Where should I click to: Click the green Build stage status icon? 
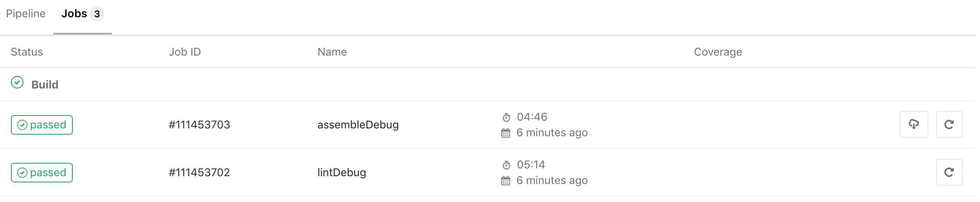[x=17, y=83]
